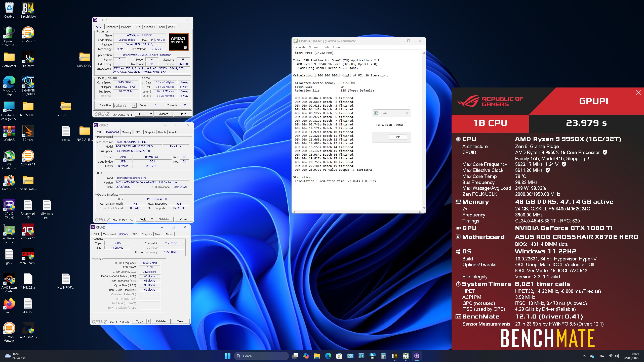Open the Wi-Fi network tray icon
The height and width of the screenshot is (362, 644).
[611, 356]
